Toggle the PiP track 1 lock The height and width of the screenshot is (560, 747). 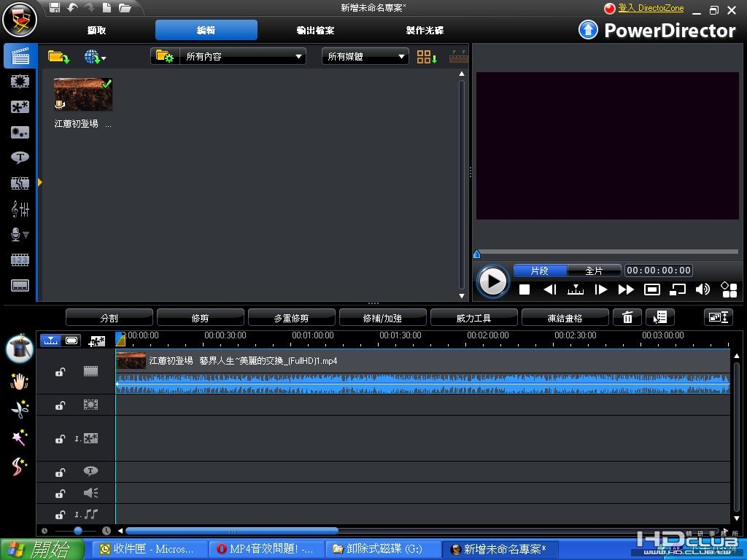point(60,438)
